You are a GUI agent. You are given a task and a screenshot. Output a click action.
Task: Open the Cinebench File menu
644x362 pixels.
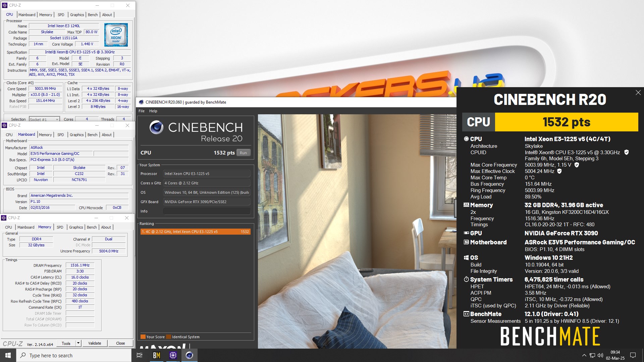pyautogui.click(x=142, y=111)
